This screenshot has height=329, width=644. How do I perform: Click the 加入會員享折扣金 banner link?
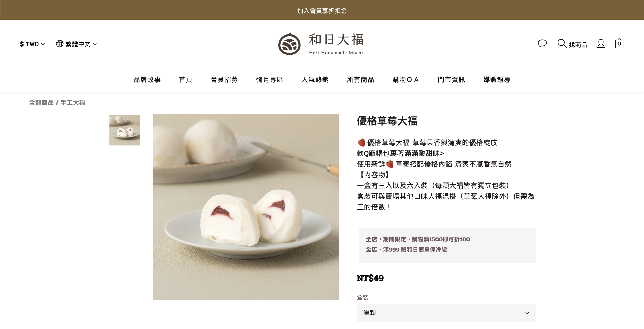coord(322,11)
